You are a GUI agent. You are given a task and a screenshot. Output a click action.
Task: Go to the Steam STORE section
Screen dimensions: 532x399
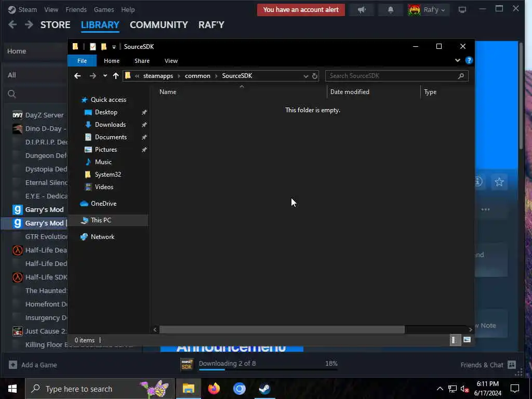55,25
